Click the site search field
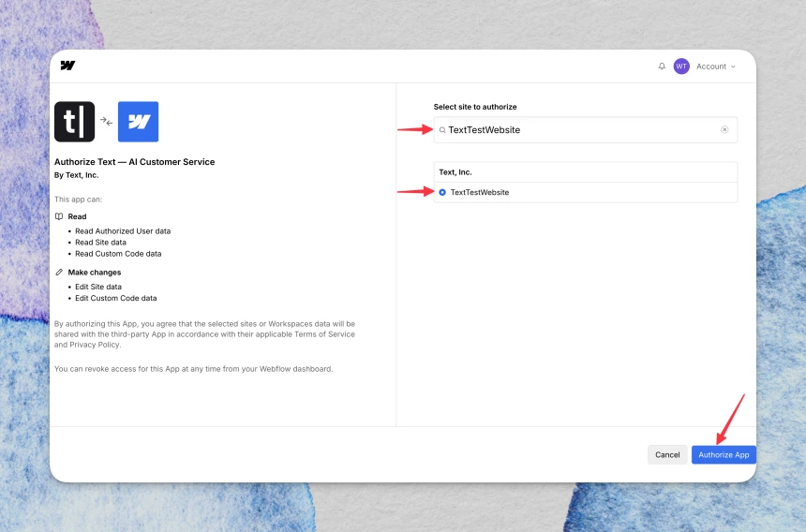 coord(586,130)
